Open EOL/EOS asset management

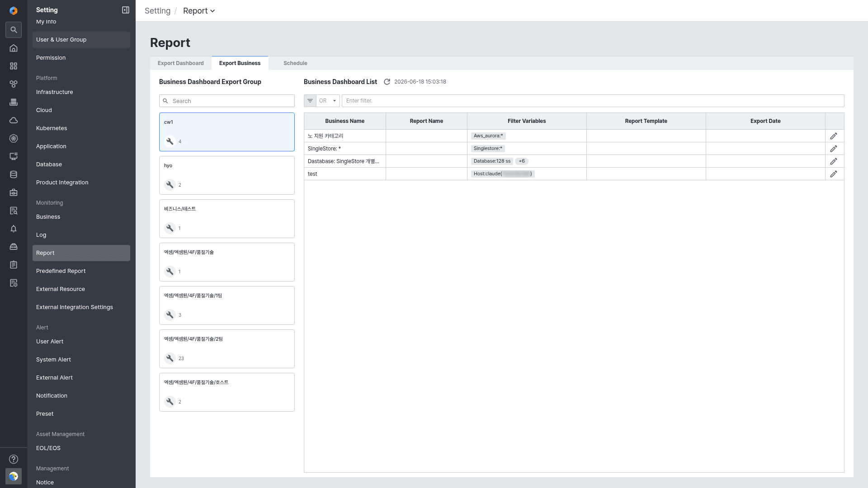pos(81,448)
